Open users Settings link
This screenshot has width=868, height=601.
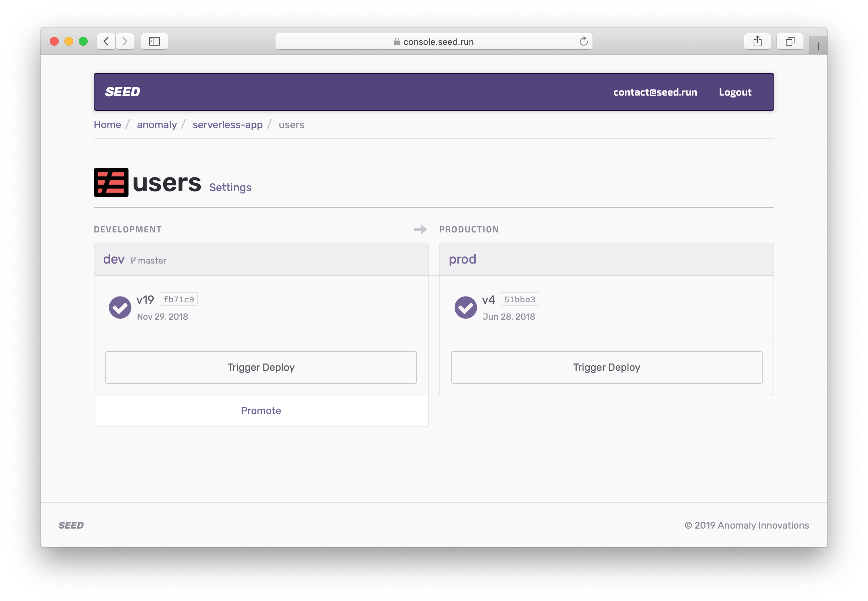point(230,188)
